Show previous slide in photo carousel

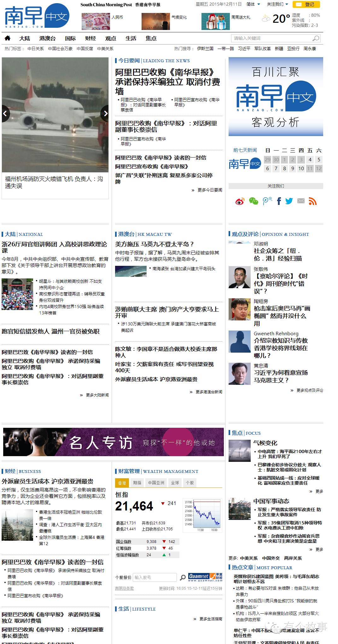5,113
